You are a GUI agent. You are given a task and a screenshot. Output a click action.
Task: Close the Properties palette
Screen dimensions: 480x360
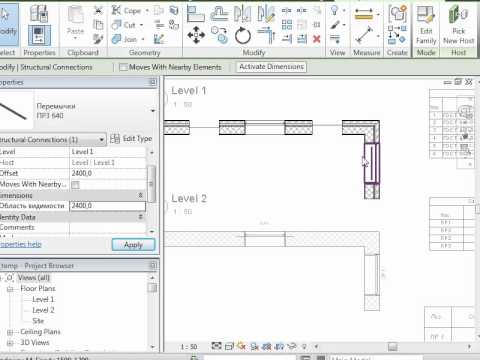[x=153, y=82]
